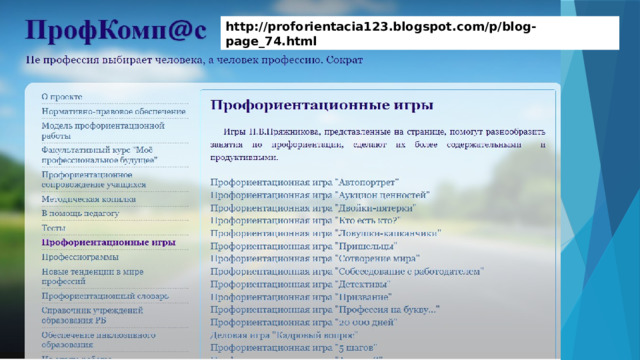The width and height of the screenshot is (640, 360).
Task: Open 'Справочник учреждений образования РБ'
Action: tap(92, 315)
